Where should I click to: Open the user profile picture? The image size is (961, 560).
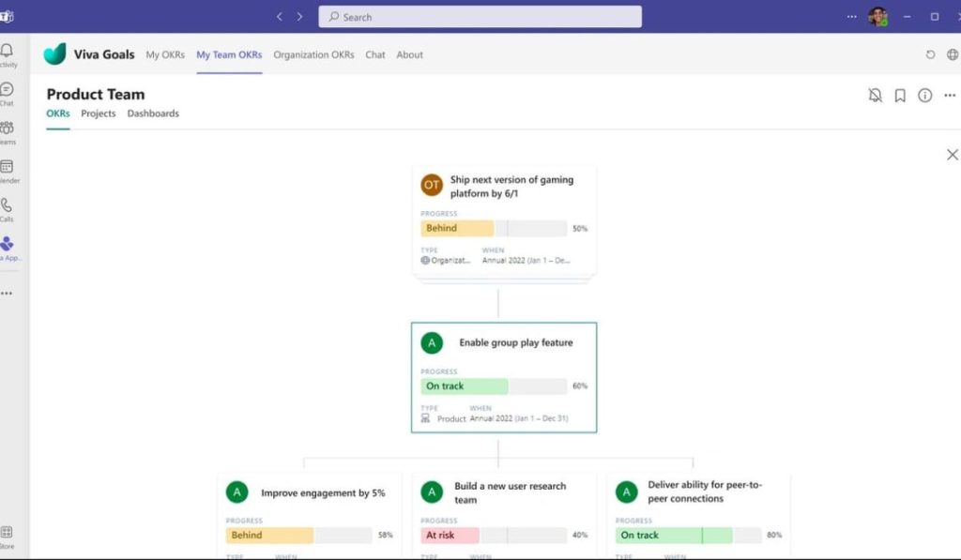[877, 17]
